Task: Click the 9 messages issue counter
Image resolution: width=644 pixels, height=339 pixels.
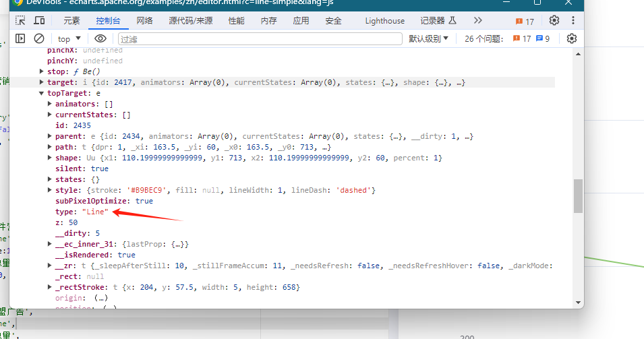Action: point(543,39)
